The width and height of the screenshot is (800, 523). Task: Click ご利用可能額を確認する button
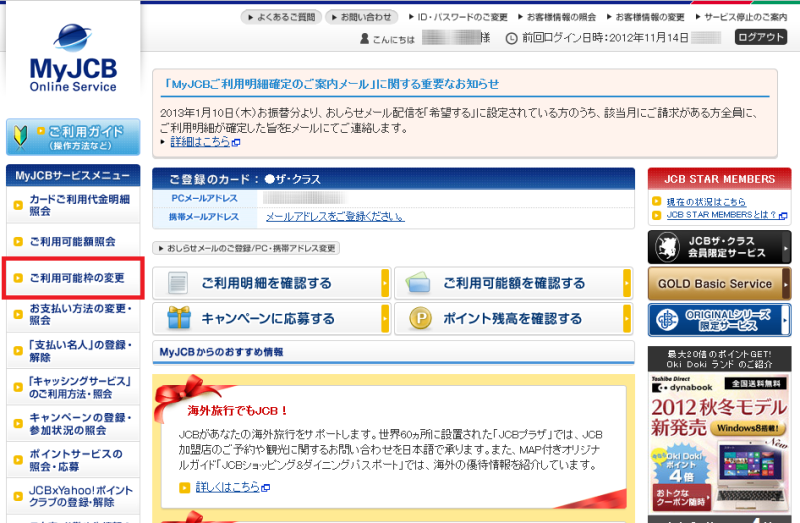(513, 283)
